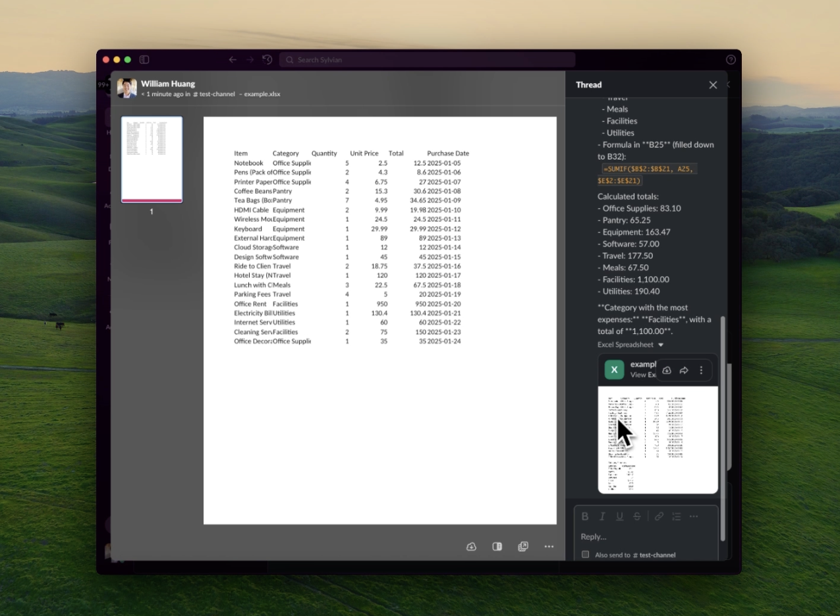
Task: Toggle strikethrough formatting in the reply composer
Action: [636, 516]
